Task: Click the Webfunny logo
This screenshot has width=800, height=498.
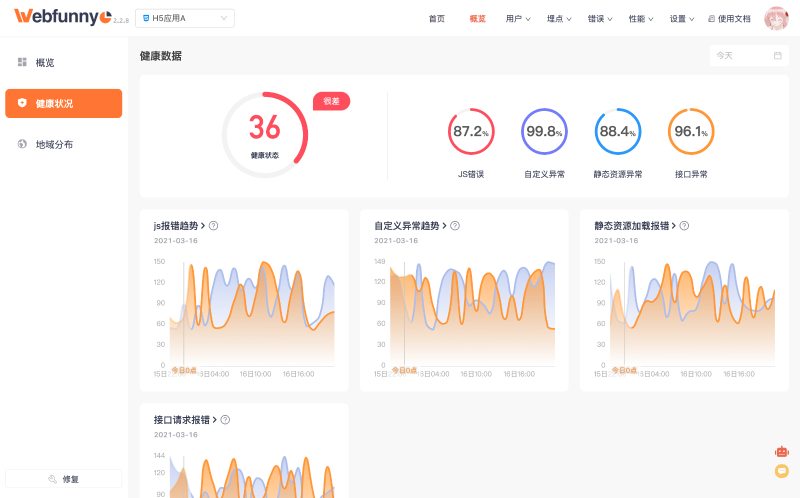Action: pos(63,17)
